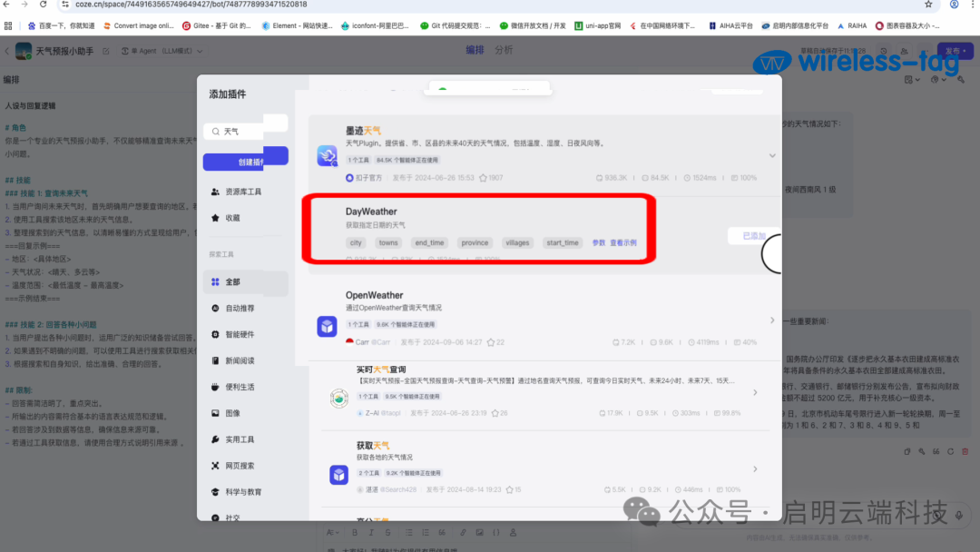Click the code block braces icon

[x=496, y=533]
